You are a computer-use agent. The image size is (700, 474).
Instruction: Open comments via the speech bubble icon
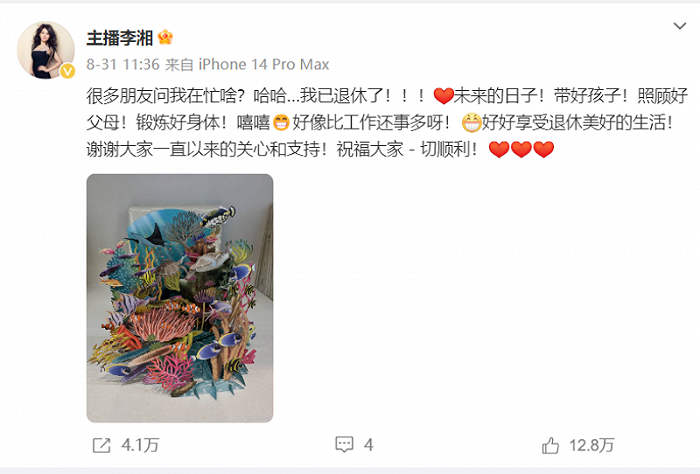coord(344,445)
